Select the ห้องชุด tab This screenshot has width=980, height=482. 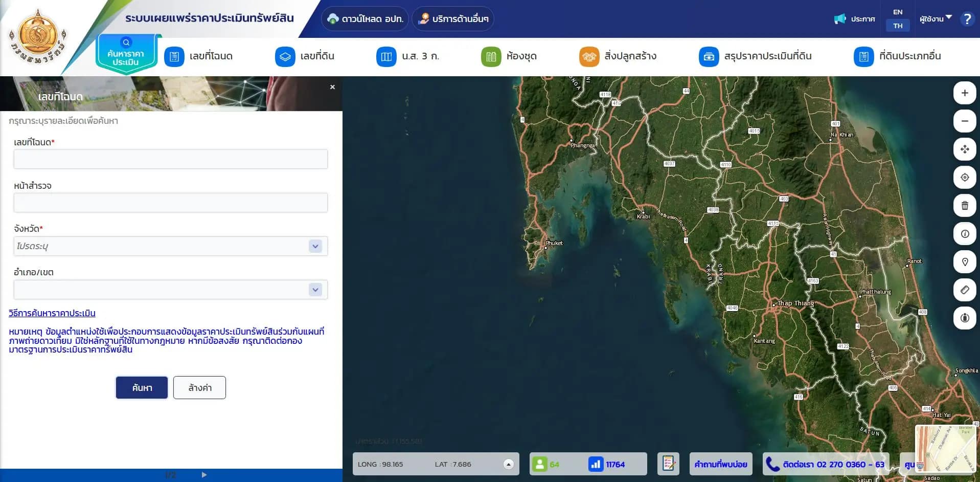coord(509,56)
